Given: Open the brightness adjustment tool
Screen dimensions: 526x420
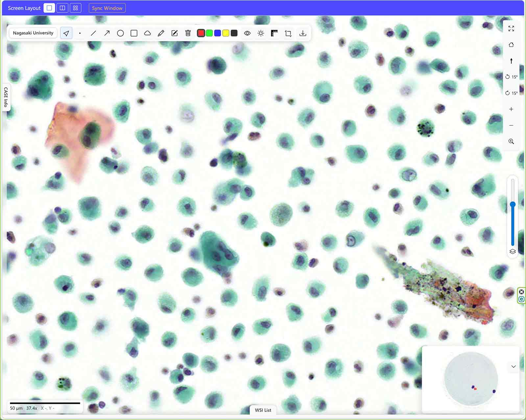Looking at the screenshot, I should [x=261, y=33].
